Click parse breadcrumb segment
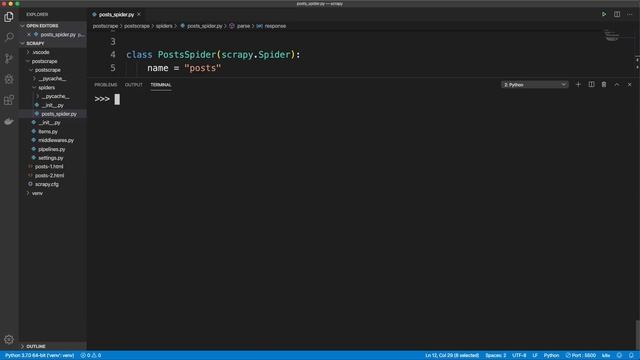This screenshot has width=640, height=360. (243, 26)
